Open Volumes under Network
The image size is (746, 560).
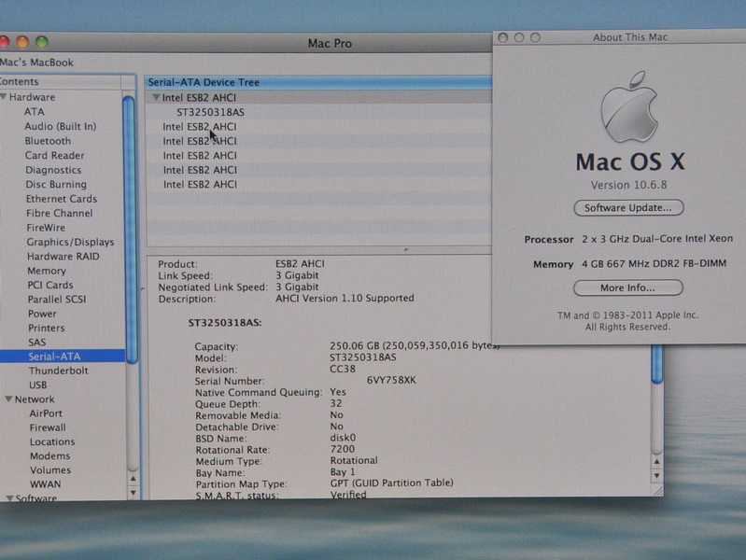pos(50,470)
